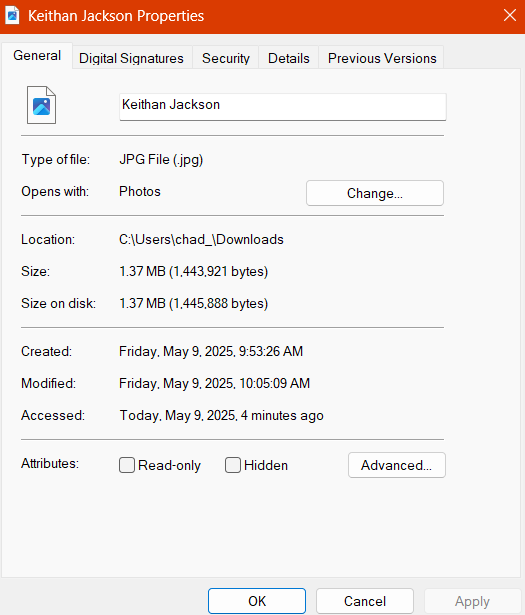Click the Location path C:\Users\chad_\Downloads

[x=201, y=239]
